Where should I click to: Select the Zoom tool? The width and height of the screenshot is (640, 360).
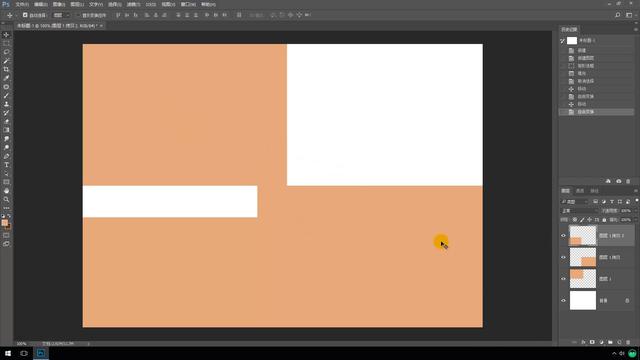6,200
